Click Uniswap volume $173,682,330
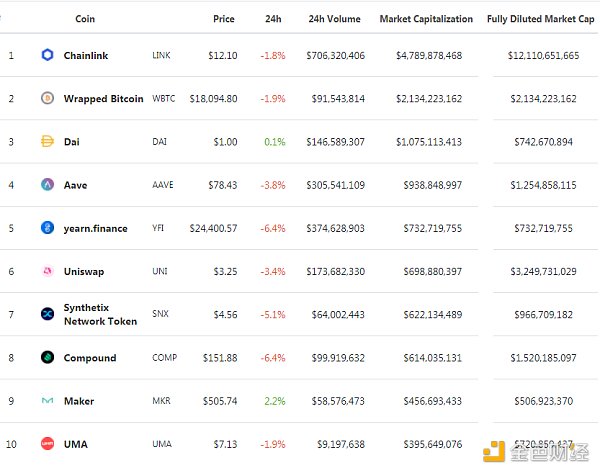The width and height of the screenshot is (600, 473). pos(335,272)
